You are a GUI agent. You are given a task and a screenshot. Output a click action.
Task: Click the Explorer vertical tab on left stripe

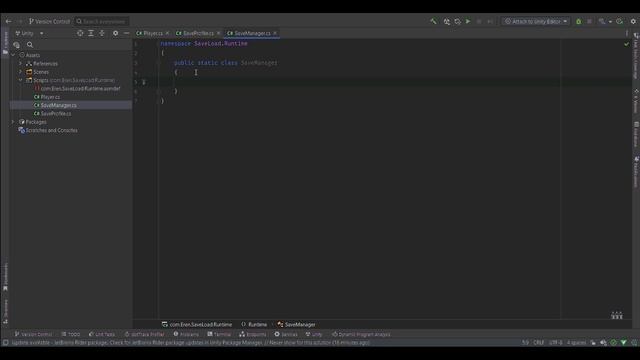[5, 42]
